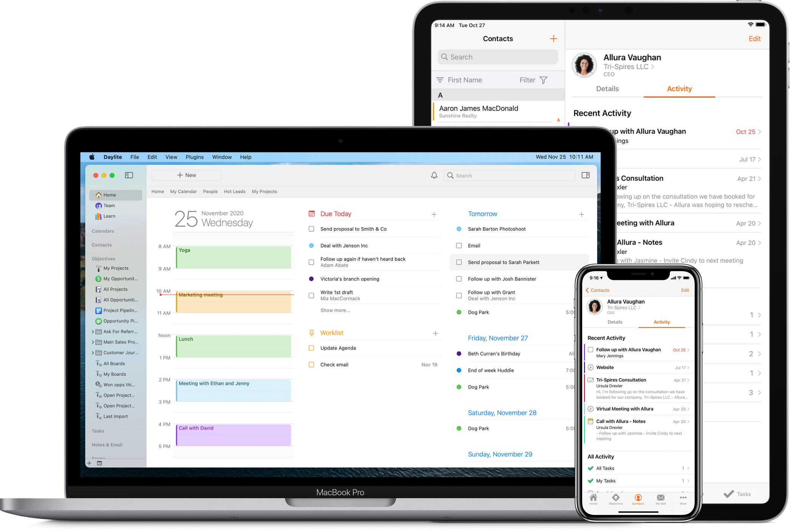This screenshot has width=790, height=532.
Task: Check the Send proposal to Smith & Co task
Action: click(x=311, y=229)
